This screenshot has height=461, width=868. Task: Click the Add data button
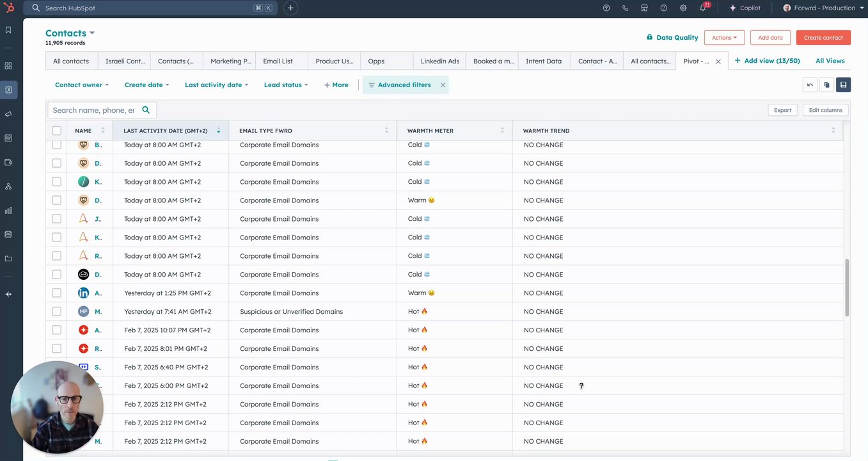click(770, 38)
